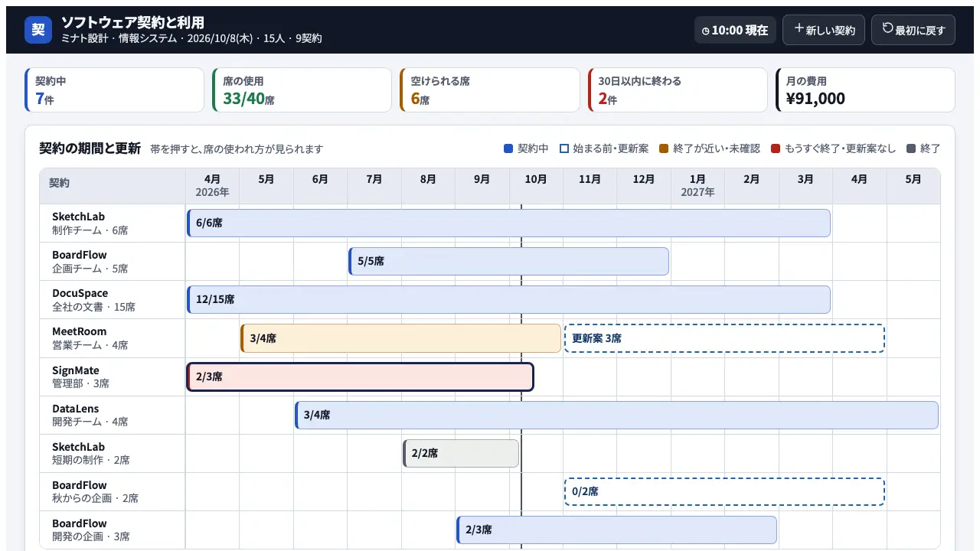Click the 1月 2027年 month header
The width and height of the screenshot is (980, 551).
pos(697,186)
